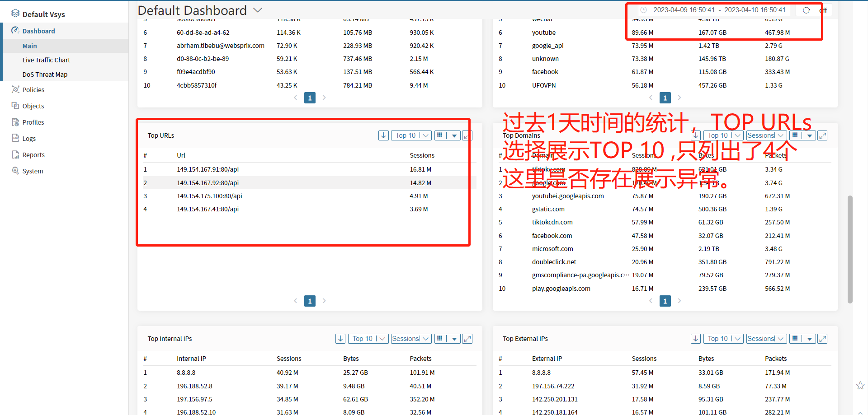Open the Sessions dropdown in Top Internal IPs
The height and width of the screenshot is (415, 868).
coord(410,339)
